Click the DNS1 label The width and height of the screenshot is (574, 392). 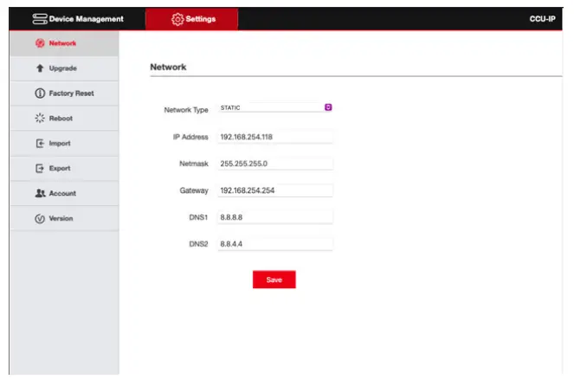pyautogui.click(x=198, y=217)
